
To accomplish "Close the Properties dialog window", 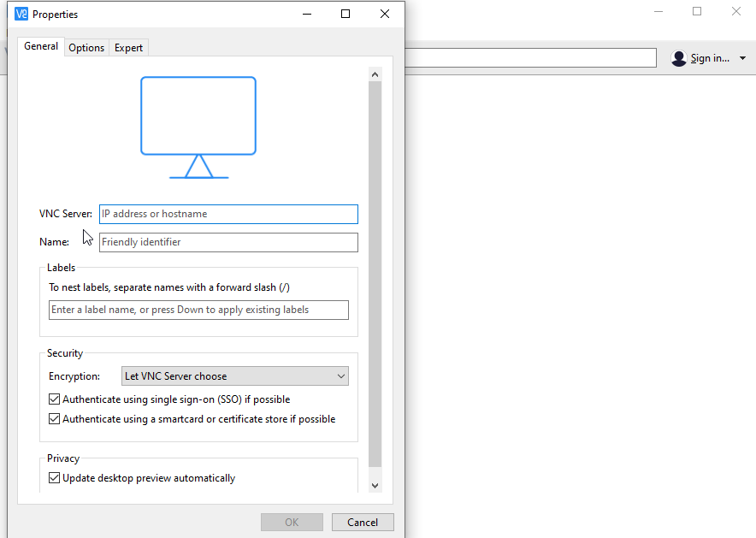I will coord(385,14).
